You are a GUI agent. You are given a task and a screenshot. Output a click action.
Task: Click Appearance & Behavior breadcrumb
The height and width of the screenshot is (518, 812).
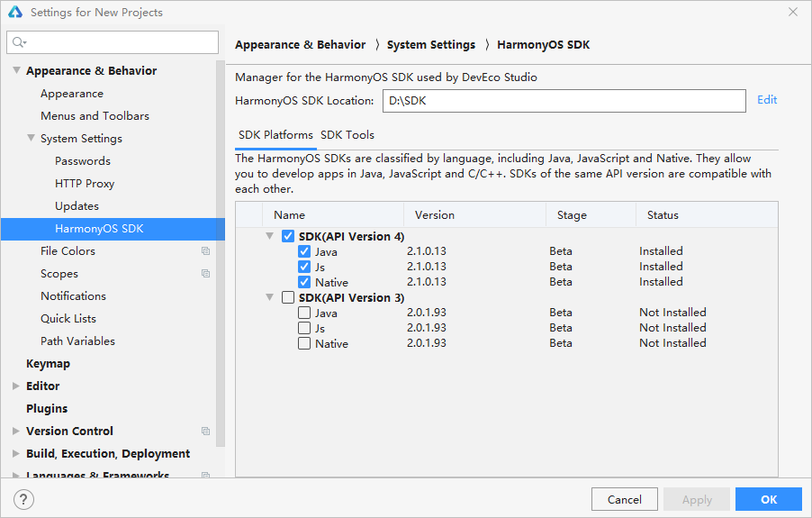pos(301,45)
